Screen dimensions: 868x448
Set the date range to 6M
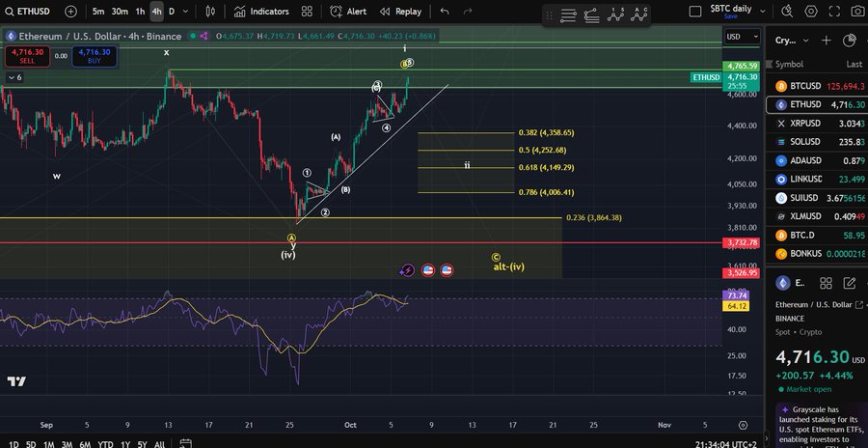point(85,444)
